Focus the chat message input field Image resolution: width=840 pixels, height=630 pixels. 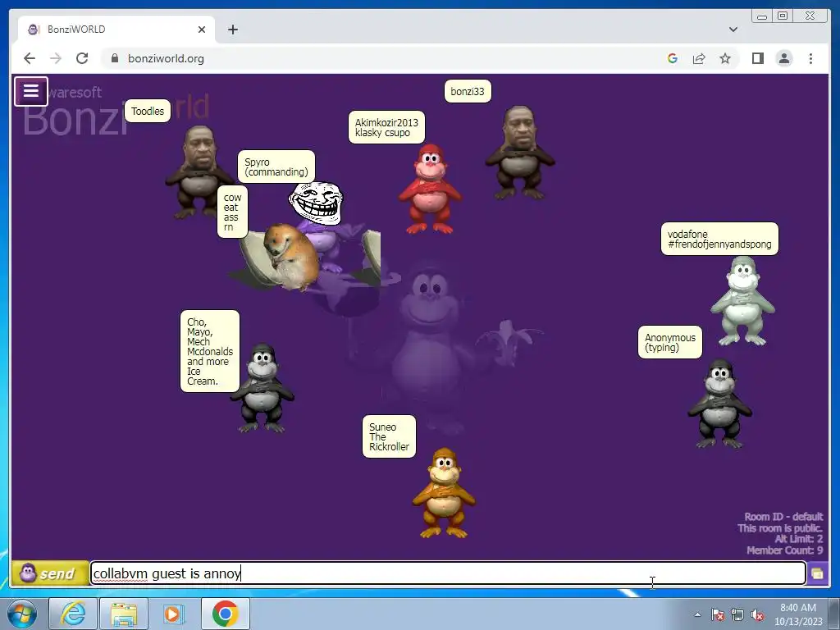pos(448,573)
